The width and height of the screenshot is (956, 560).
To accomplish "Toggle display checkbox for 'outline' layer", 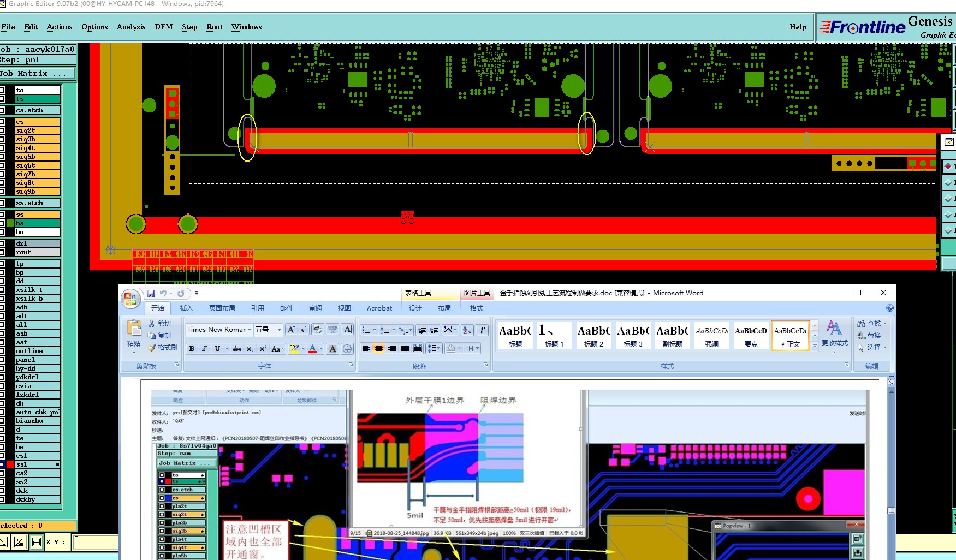I will click(x=2, y=351).
